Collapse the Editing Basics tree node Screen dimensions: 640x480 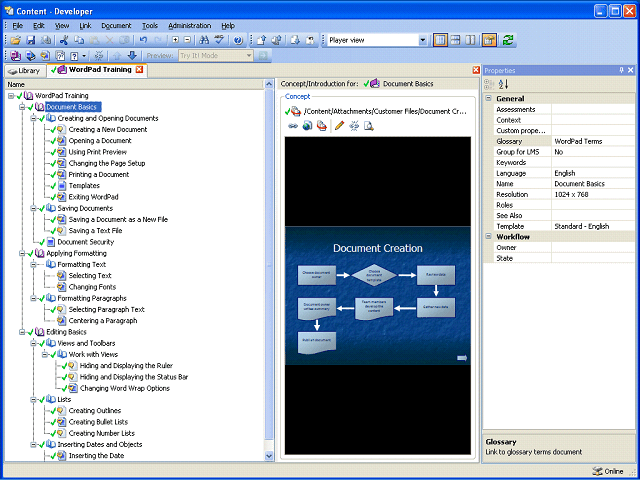click(x=21, y=331)
